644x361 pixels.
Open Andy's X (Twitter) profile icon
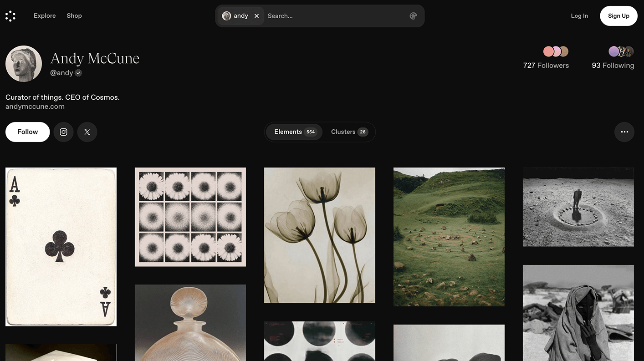coord(87,132)
